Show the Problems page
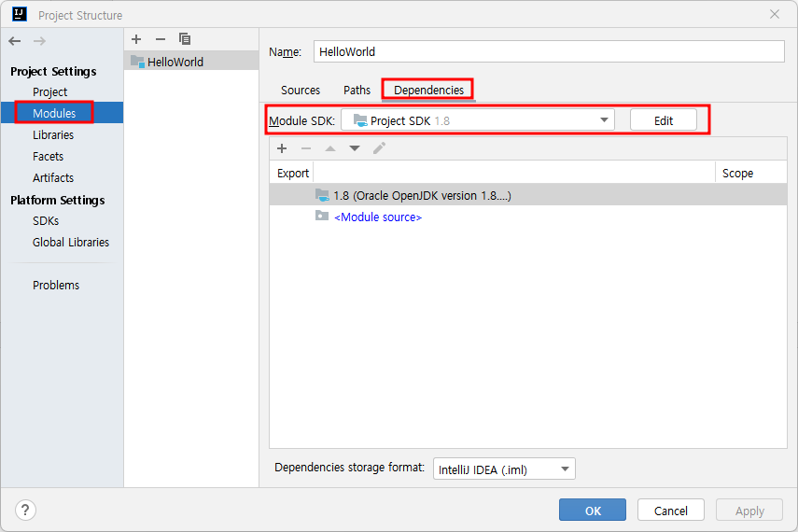 (56, 285)
